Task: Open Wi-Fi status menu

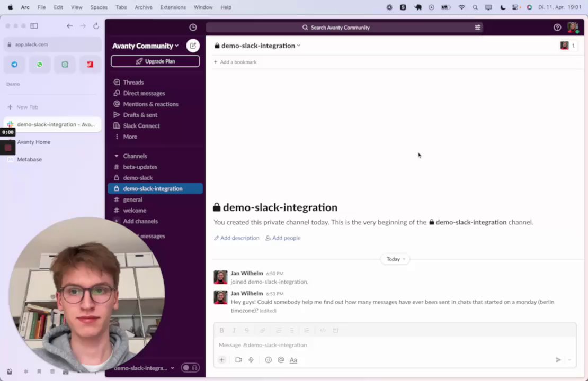Action: pyautogui.click(x=461, y=7)
